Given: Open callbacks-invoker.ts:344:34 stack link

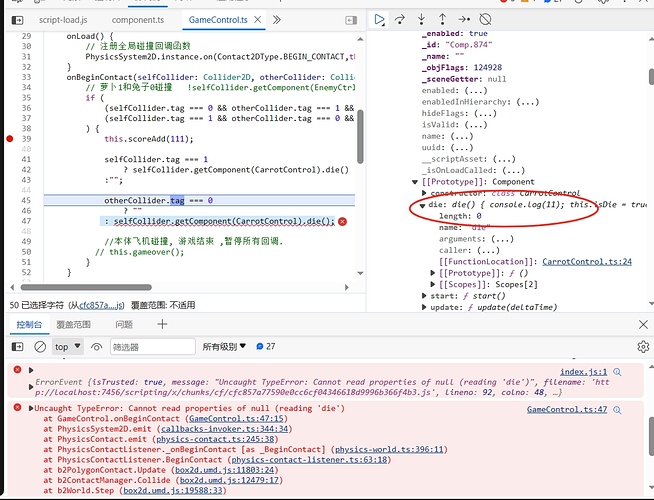Looking at the screenshot, I should point(224,429).
